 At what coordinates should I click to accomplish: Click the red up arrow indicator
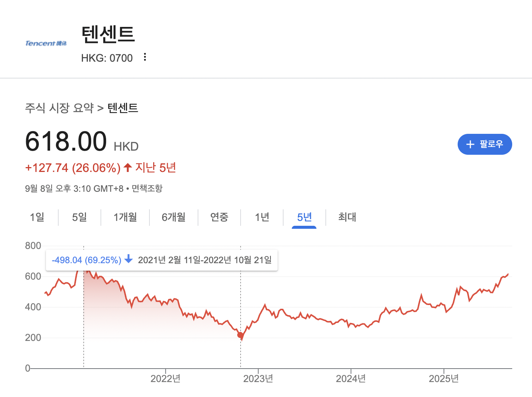click(x=128, y=167)
